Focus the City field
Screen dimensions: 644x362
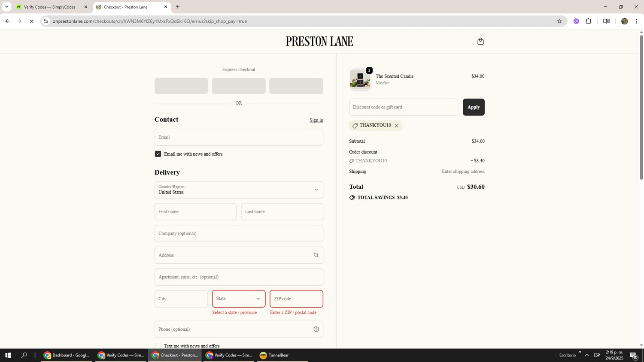(x=181, y=299)
